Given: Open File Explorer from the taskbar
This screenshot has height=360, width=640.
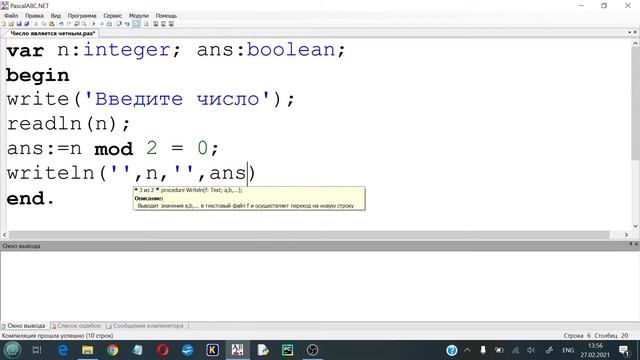Looking at the screenshot, I should (x=87, y=350).
